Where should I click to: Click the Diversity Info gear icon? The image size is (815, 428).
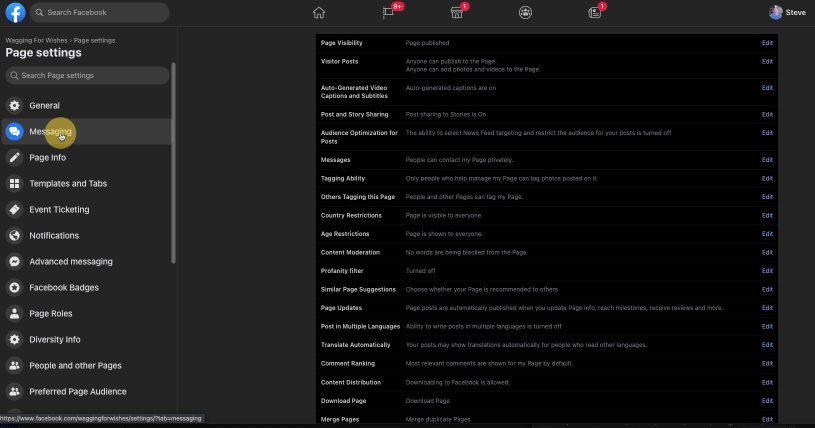tap(15, 340)
